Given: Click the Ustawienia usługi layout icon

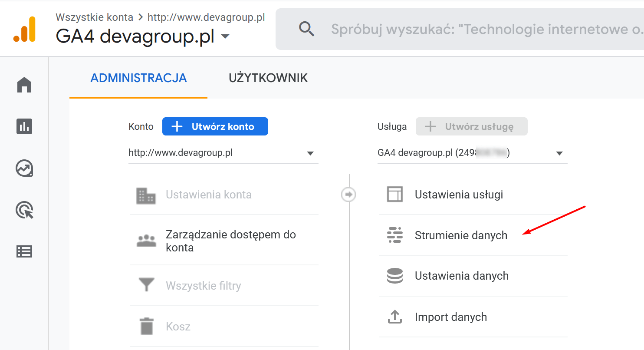Looking at the screenshot, I should click(395, 194).
